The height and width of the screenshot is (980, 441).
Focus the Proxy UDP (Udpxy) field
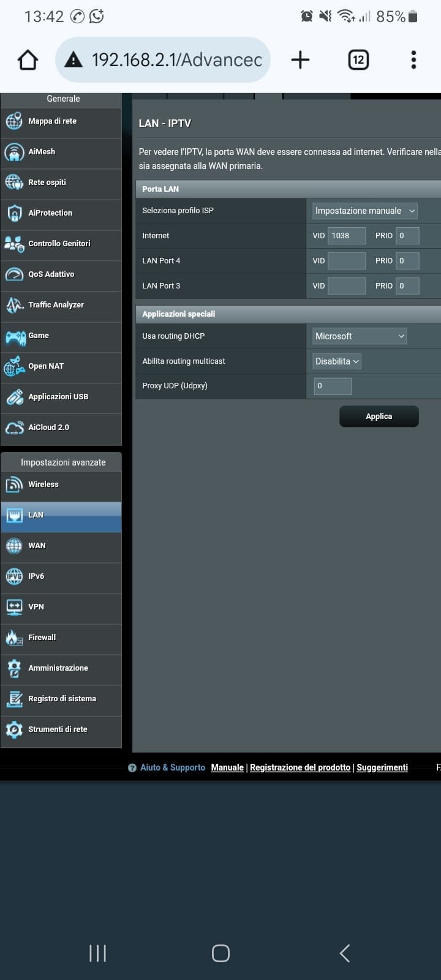[x=333, y=386]
